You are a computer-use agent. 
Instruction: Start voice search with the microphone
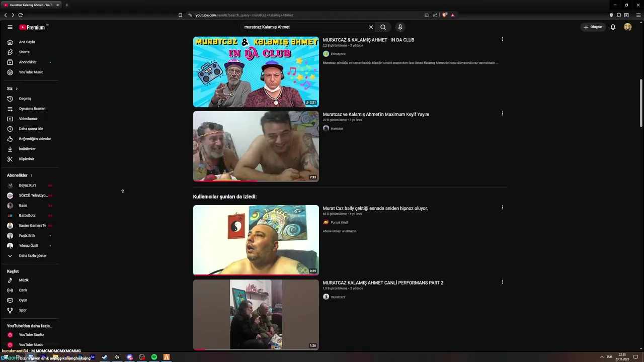(x=400, y=27)
